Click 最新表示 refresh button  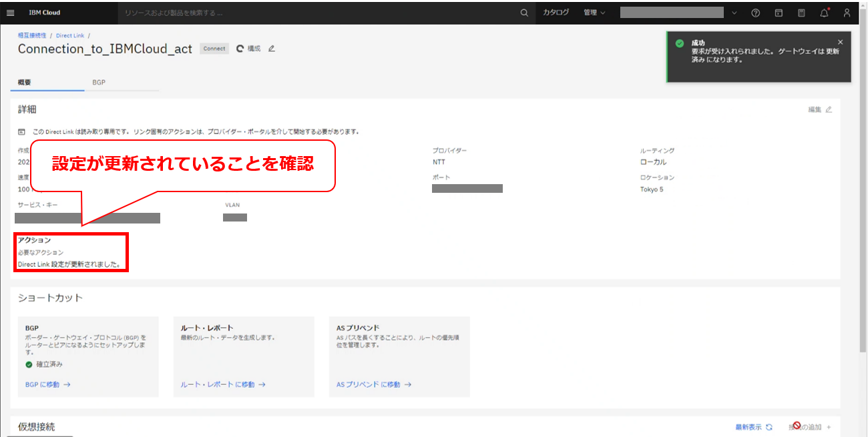pos(753,427)
